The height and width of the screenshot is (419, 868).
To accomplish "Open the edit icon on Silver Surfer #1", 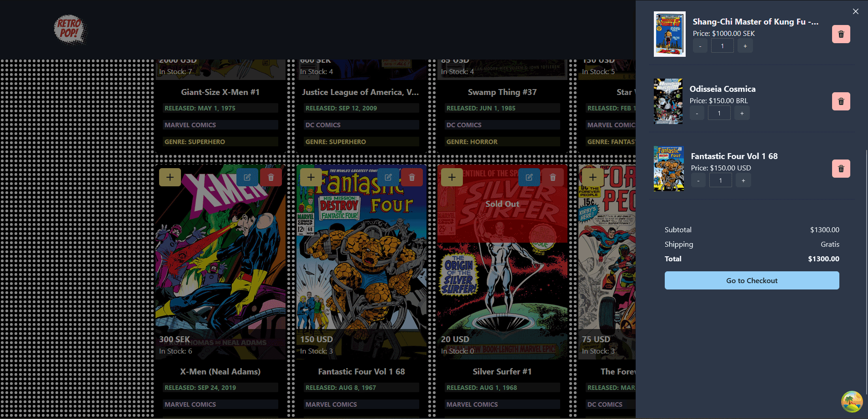I will tap(529, 177).
